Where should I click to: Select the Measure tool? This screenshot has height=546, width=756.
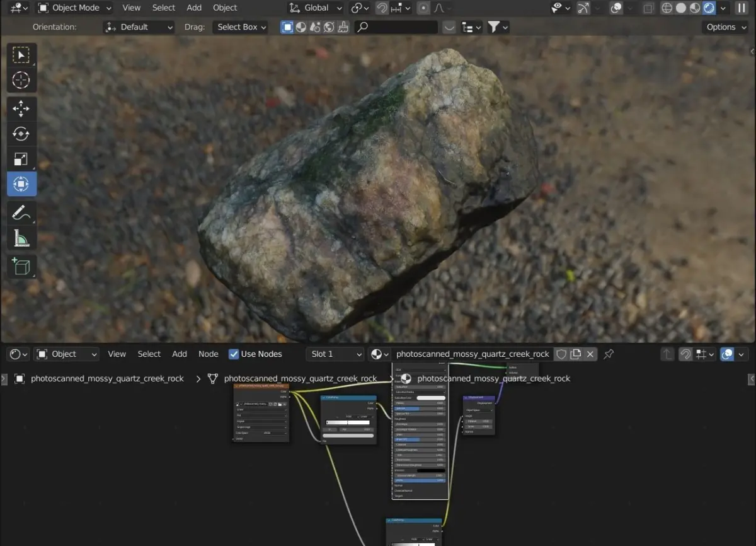coord(21,238)
